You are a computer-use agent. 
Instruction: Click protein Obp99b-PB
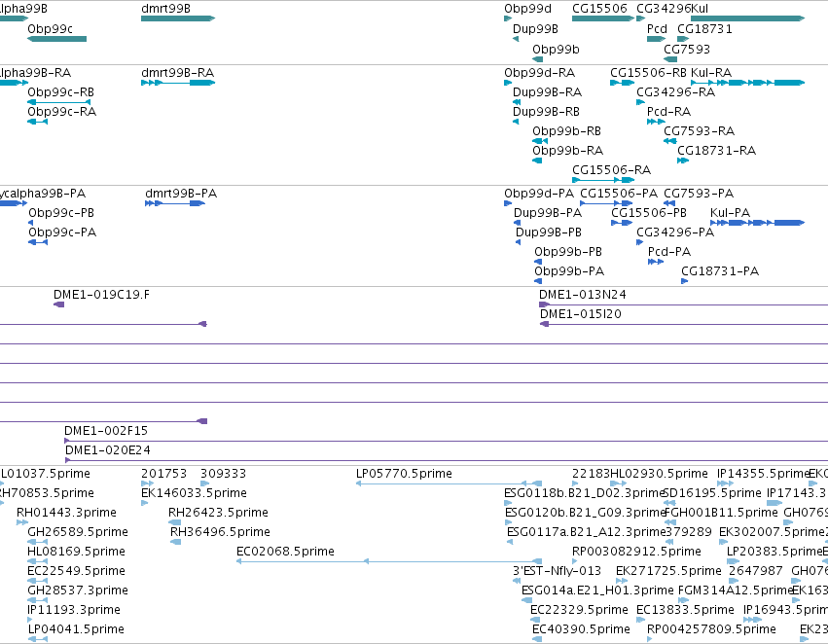tap(568, 252)
